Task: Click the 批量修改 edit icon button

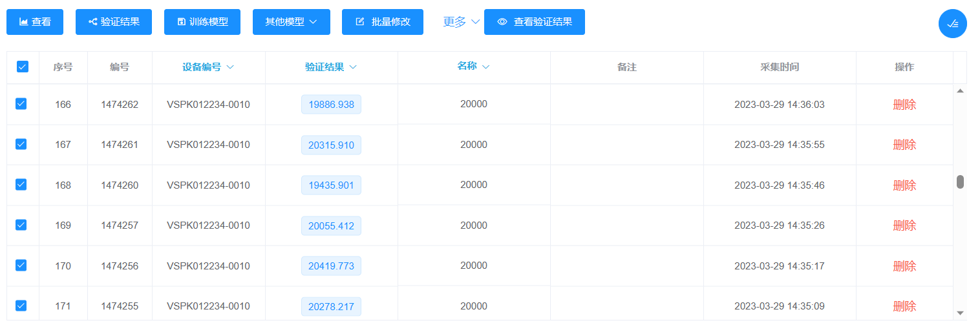Action: pyautogui.click(x=382, y=22)
